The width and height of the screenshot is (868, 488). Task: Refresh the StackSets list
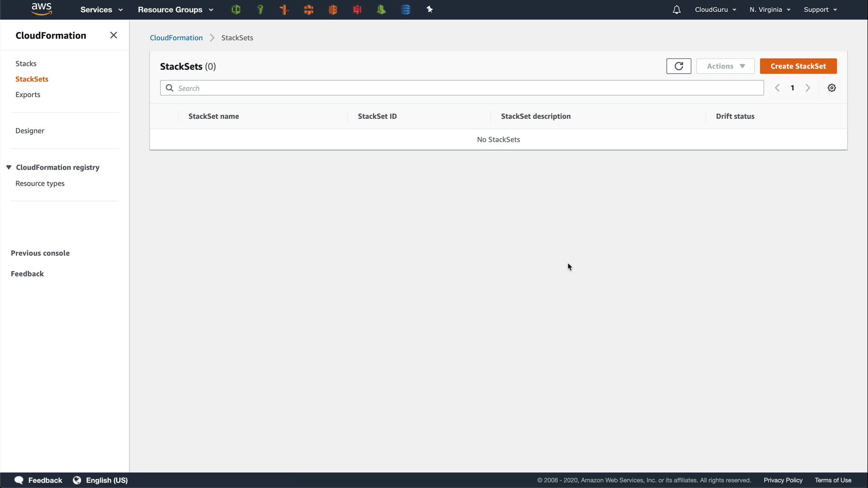pos(679,66)
